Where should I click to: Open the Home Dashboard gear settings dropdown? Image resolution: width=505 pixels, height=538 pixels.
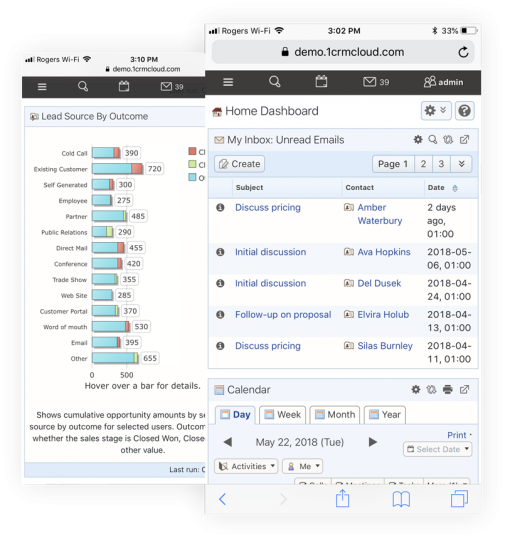(x=436, y=110)
